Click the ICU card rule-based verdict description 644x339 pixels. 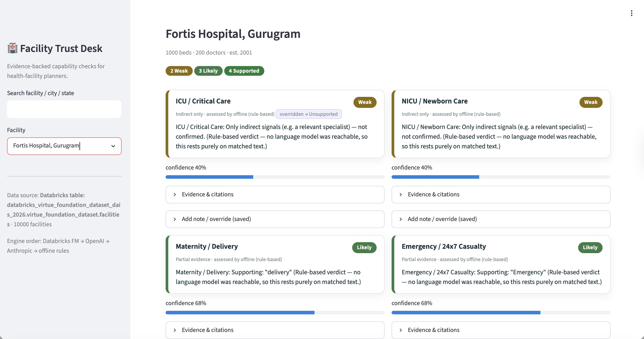tap(272, 137)
